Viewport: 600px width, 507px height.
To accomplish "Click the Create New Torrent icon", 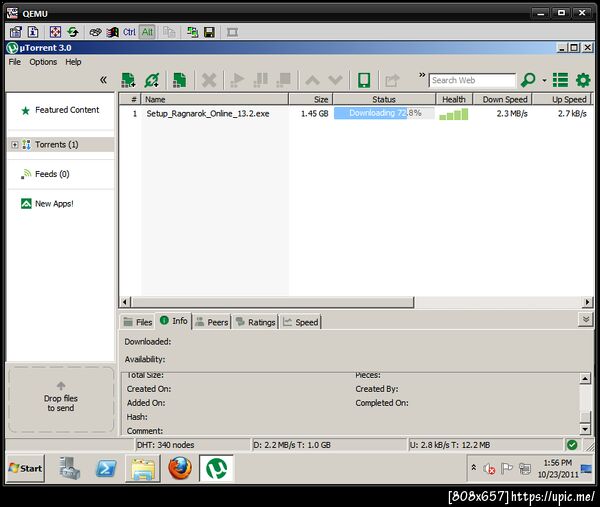I will point(179,80).
